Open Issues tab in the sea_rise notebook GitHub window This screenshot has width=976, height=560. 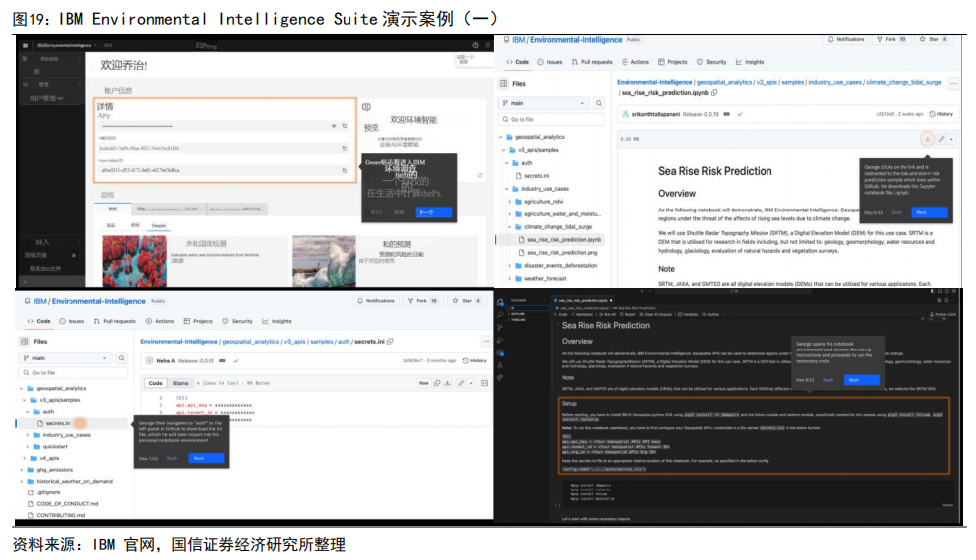(x=550, y=62)
